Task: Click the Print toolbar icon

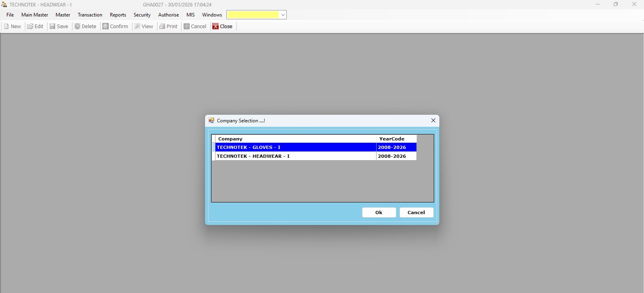Action: click(162, 27)
